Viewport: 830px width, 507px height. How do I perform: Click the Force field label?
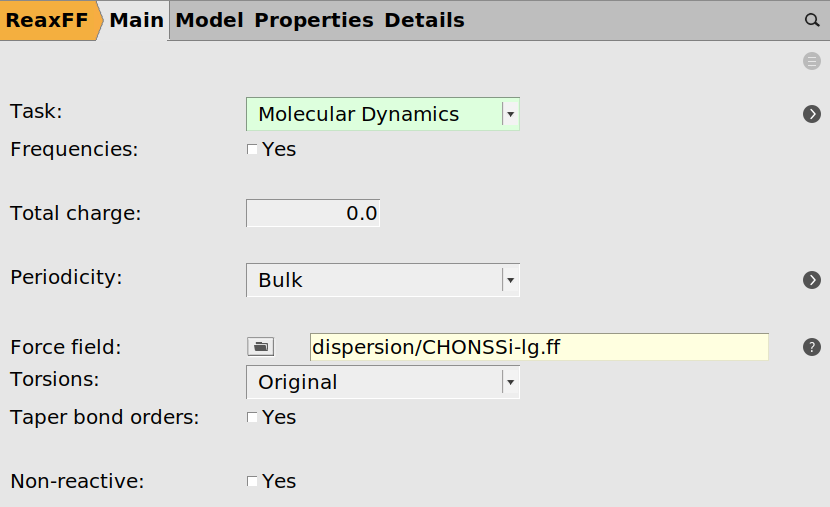coord(65,347)
